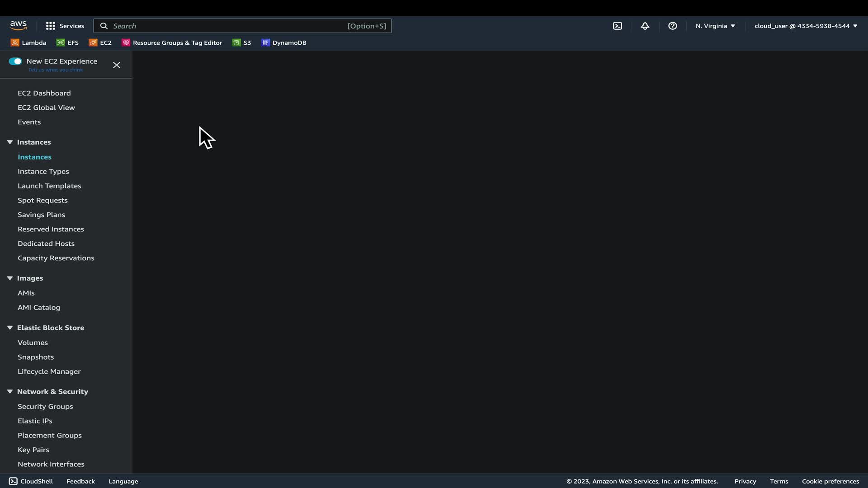This screenshot has width=868, height=488.
Task: Open the S3 shortcut in favorites bar
Action: pos(242,42)
